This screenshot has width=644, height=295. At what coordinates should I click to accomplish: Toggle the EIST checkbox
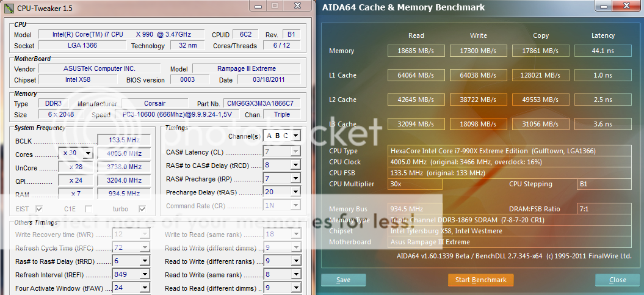click(x=40, y=209)
